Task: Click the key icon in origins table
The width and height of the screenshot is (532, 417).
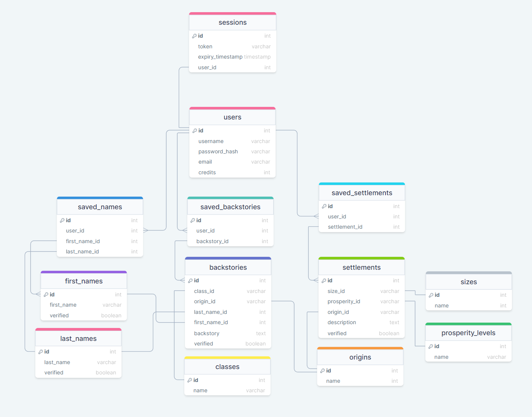Action: 322,371
